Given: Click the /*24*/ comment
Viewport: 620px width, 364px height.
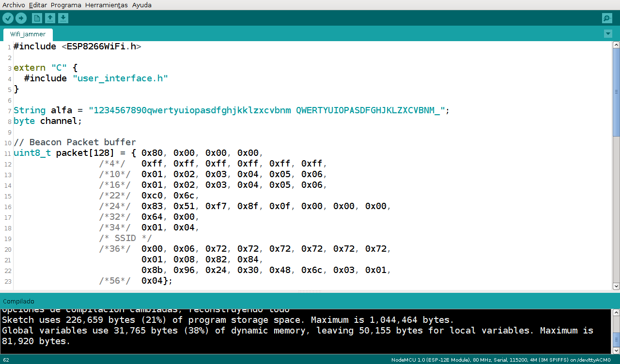Looking at the screenshot, I should [x=115, y=206].
